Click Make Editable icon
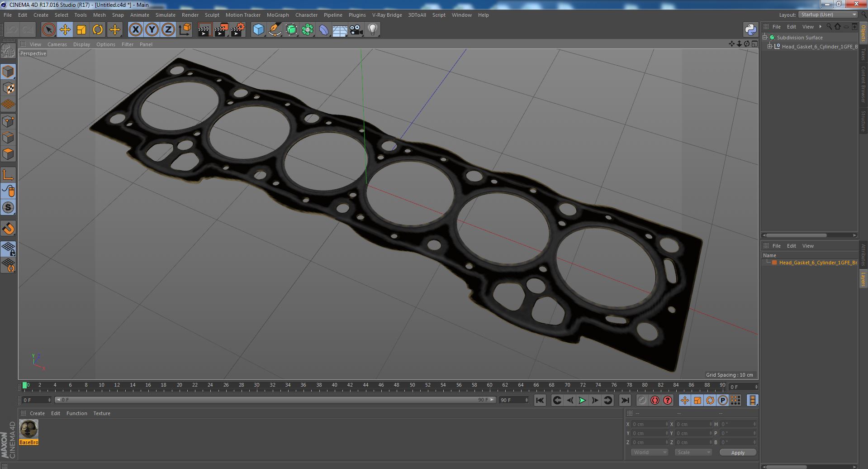 8,51
